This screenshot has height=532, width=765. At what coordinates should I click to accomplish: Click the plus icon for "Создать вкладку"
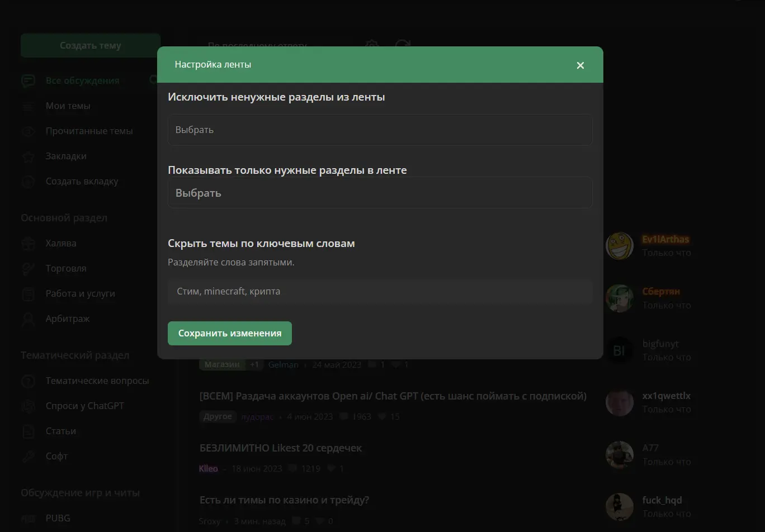[29, 182]
